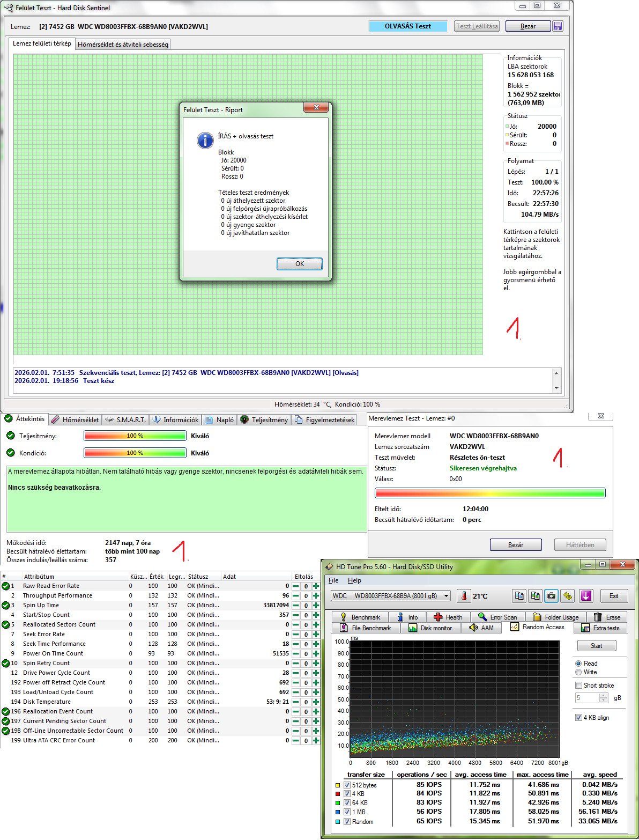Switch to the Health tab in HD Tune
This screenshot has width=639, height=840.
(448, 617)
